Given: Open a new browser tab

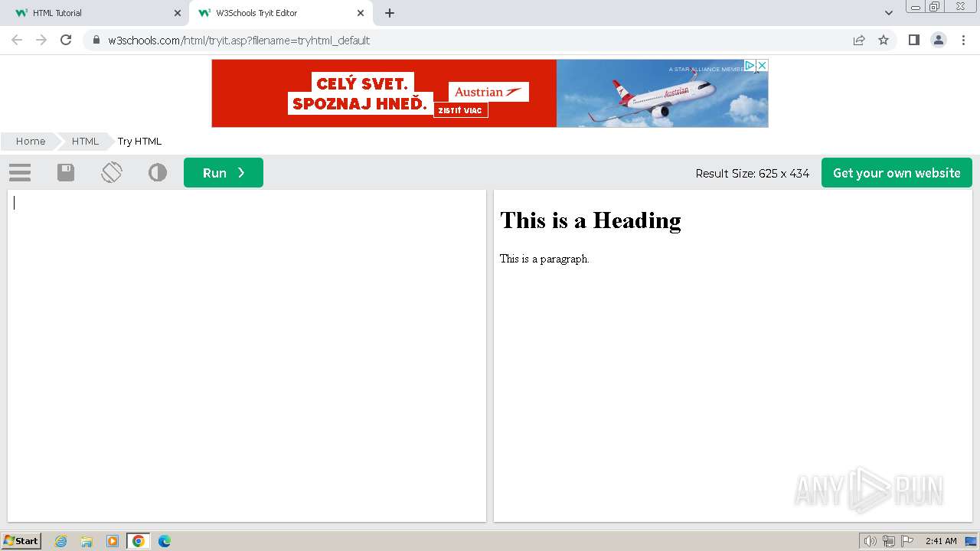Looking at the screenshot, I should pyautogui.click(x=390, y=13).
